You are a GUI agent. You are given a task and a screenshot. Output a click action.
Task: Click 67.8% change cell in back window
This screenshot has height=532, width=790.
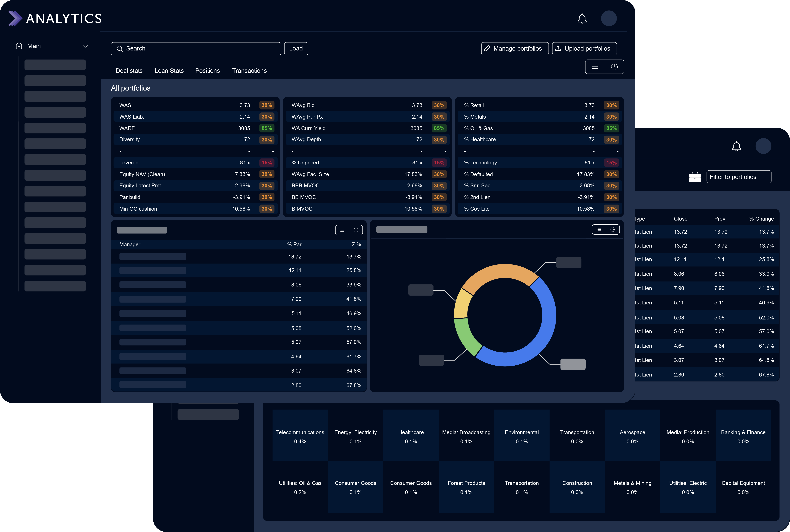[766, 375]
